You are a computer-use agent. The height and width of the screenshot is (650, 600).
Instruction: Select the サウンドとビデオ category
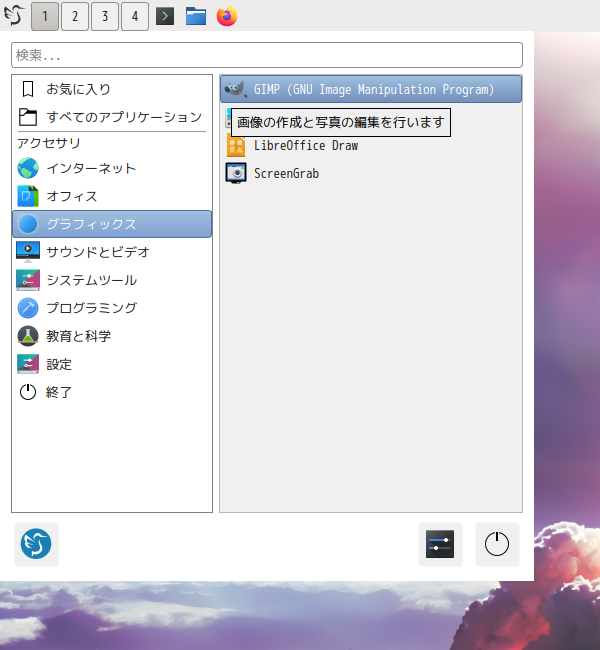[x=112, y=252]
